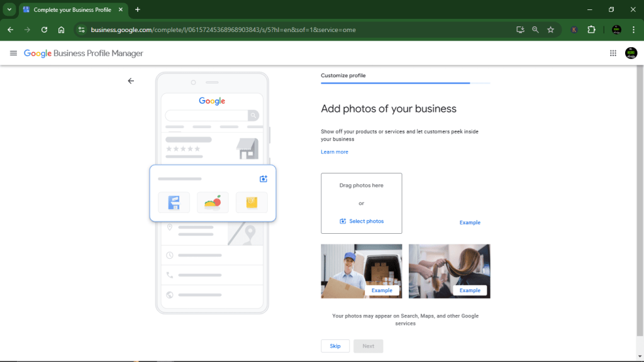This screenshot has width=644, height=362.
Task: Open the Google apps grid
Action: coord(613,53)
